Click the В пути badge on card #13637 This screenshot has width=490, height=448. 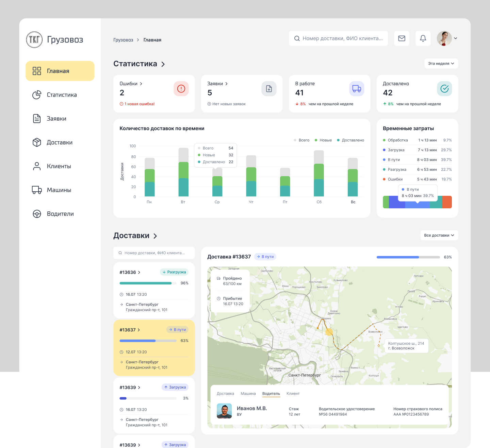click(177, 330)
